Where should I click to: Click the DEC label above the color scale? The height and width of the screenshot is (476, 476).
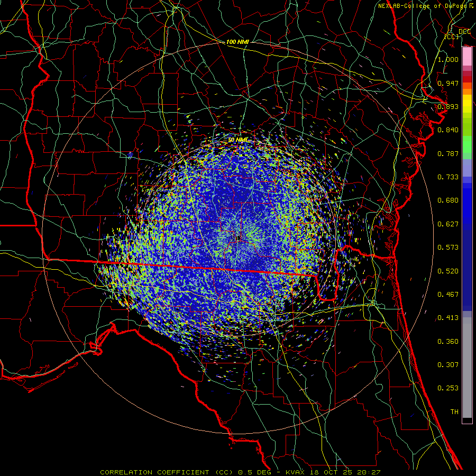pos(464,32)
